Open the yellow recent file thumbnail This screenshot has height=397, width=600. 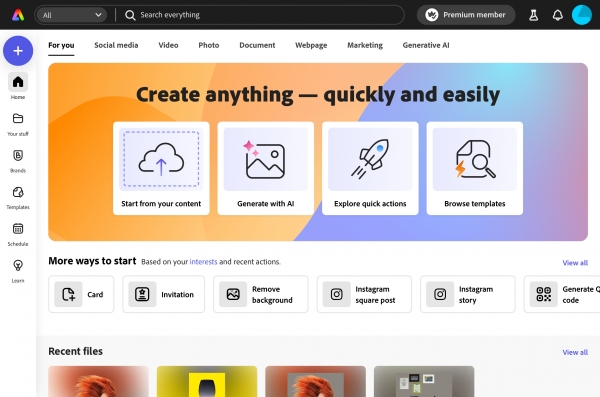point(207,381)
